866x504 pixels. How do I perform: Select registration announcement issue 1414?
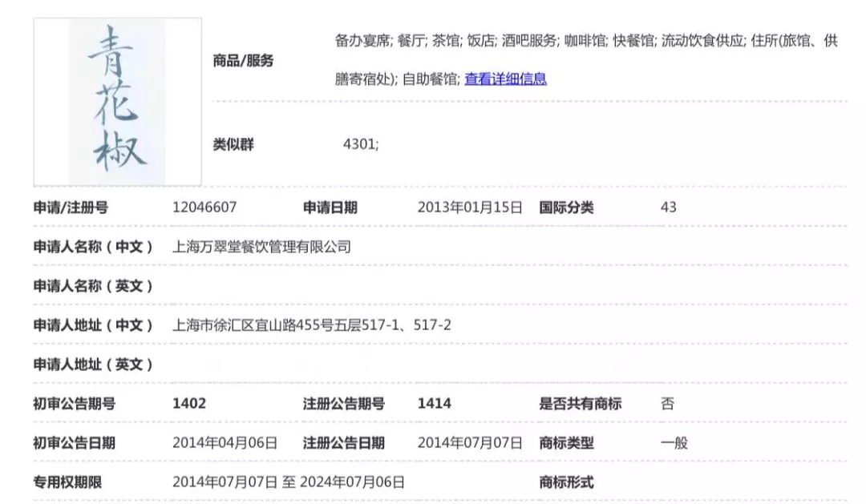tap(434, 404)
